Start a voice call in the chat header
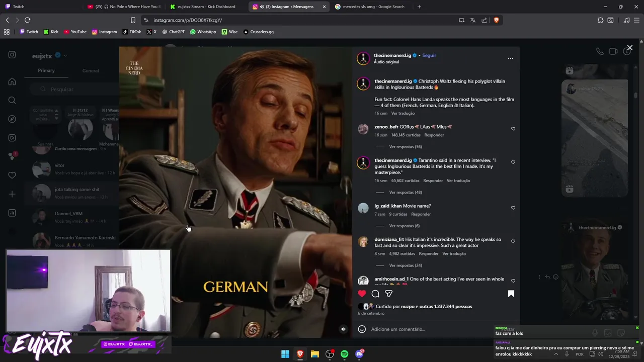This screenshot has width=644, height=362. [600, 51]
